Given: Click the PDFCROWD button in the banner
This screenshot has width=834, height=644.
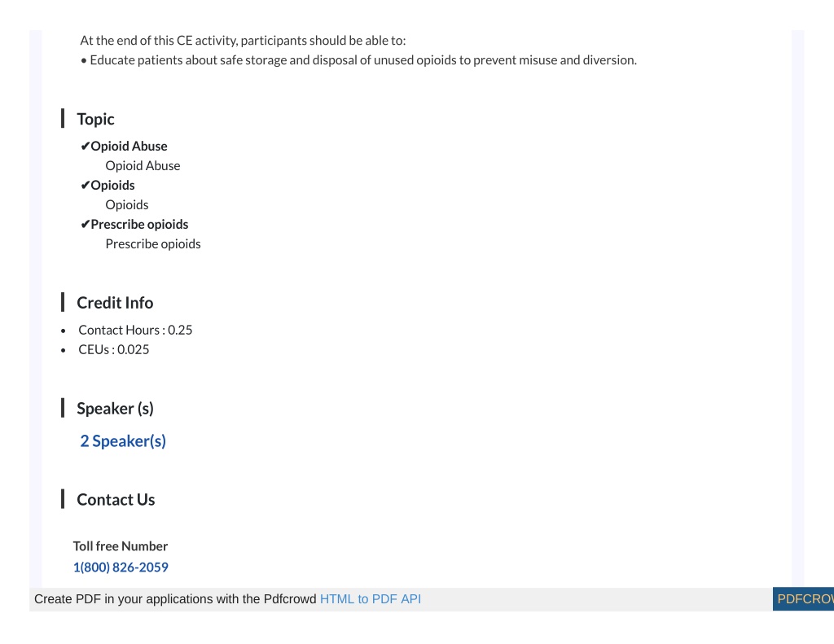Looking at the screenshot, I should click(803, 599).
